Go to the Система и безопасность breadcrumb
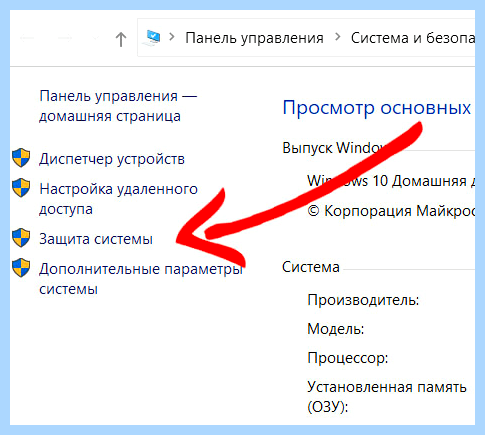 click(413, 38)
